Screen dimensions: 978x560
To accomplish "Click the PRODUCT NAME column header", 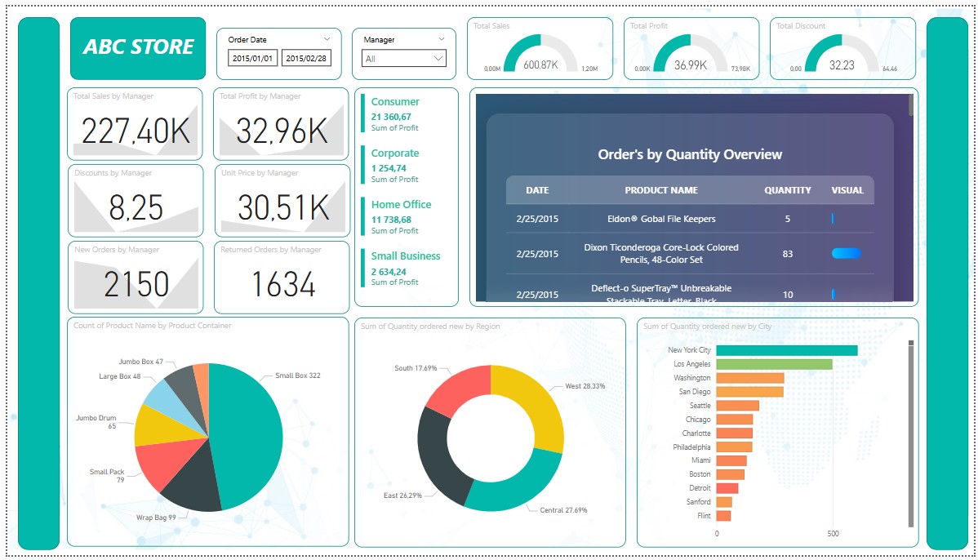I will [661, 189].
